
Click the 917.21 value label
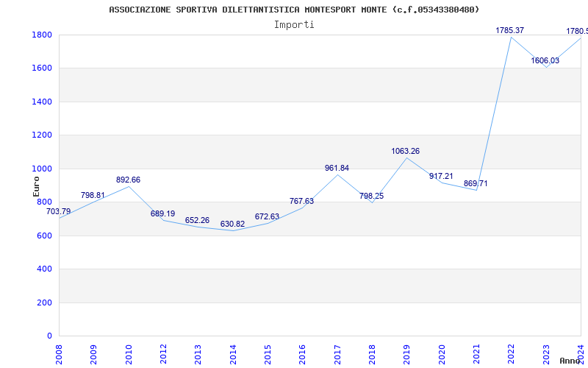(x=441, y=177)
